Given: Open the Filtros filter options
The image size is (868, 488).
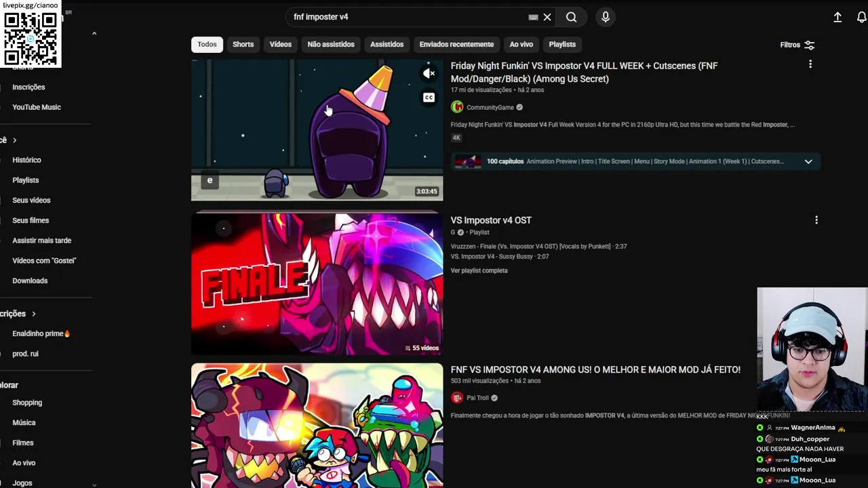Looking at the screenshot, I should [797, 45].
